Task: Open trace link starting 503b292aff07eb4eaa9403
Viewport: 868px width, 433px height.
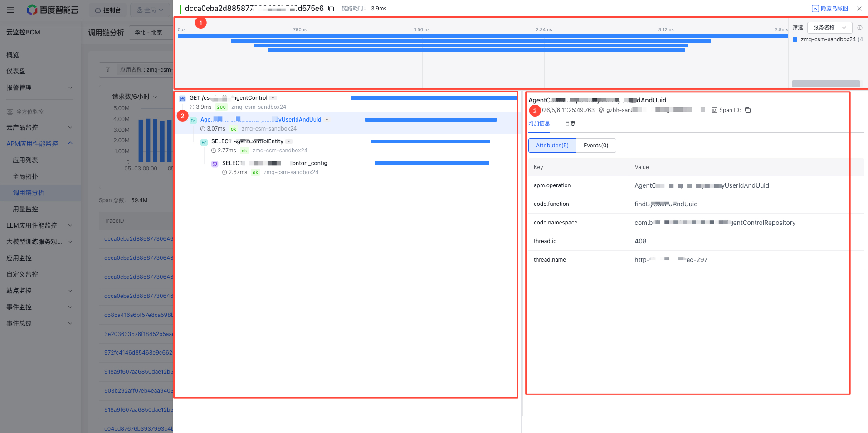Action: [139, 391]
